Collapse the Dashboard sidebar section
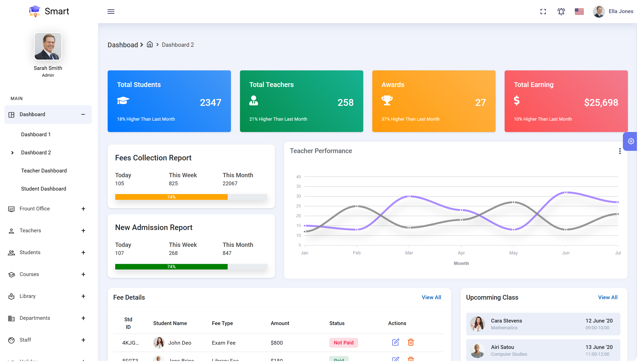The image size is (644, 362). tap(83, 114)
